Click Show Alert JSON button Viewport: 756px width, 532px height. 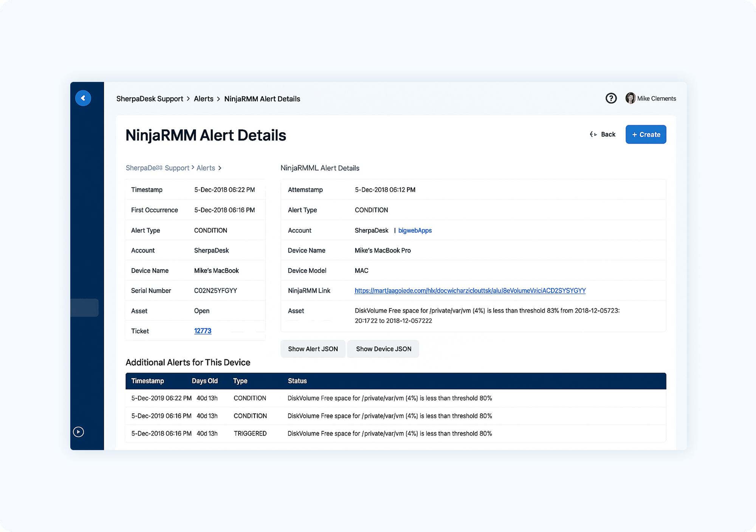pos(313,349)
